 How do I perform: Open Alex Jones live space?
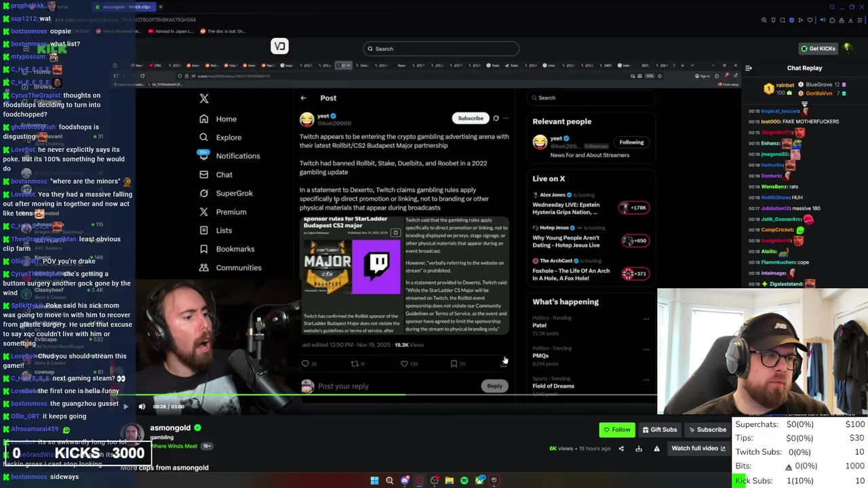point(590,204)
